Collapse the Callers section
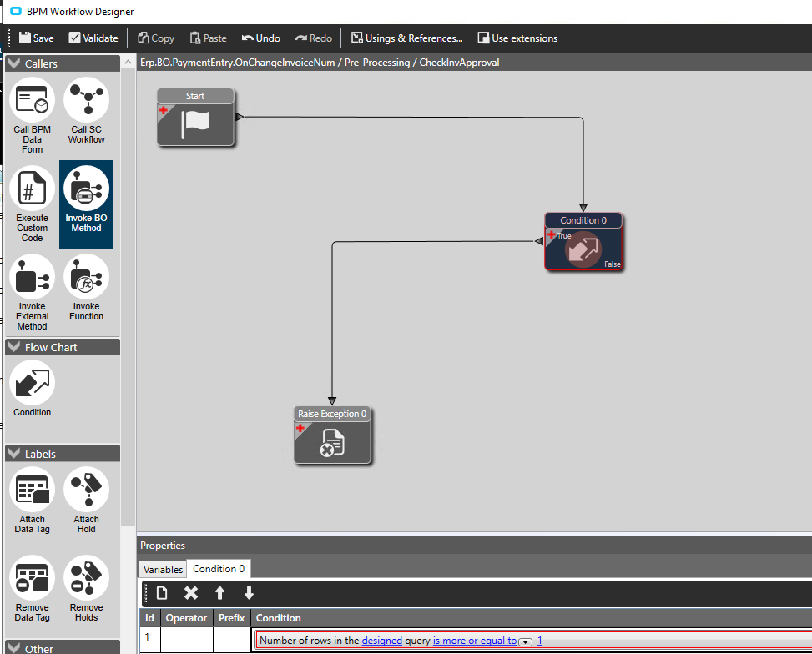The height and width of the screenshot is (654, 812). [x=14, y=63]
